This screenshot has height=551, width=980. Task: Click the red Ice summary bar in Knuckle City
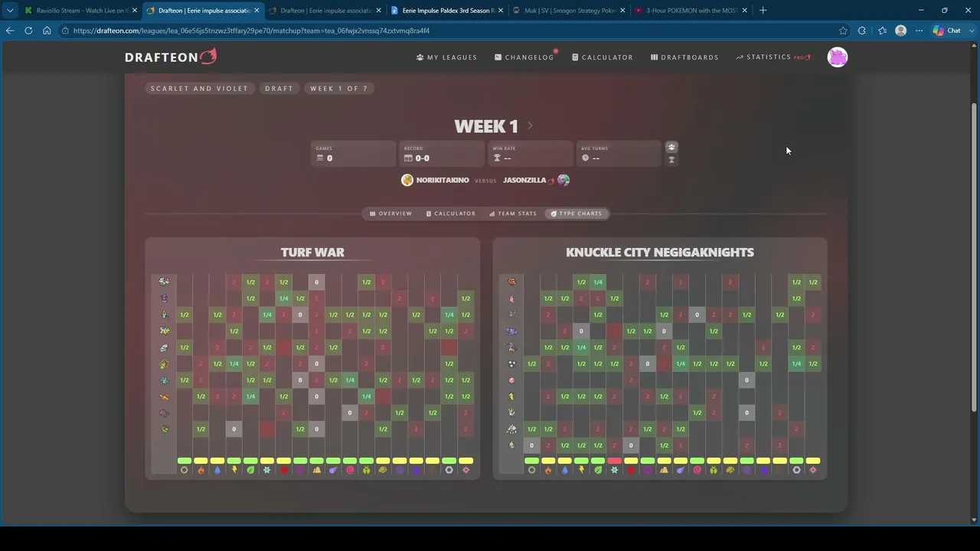point(614,461)
